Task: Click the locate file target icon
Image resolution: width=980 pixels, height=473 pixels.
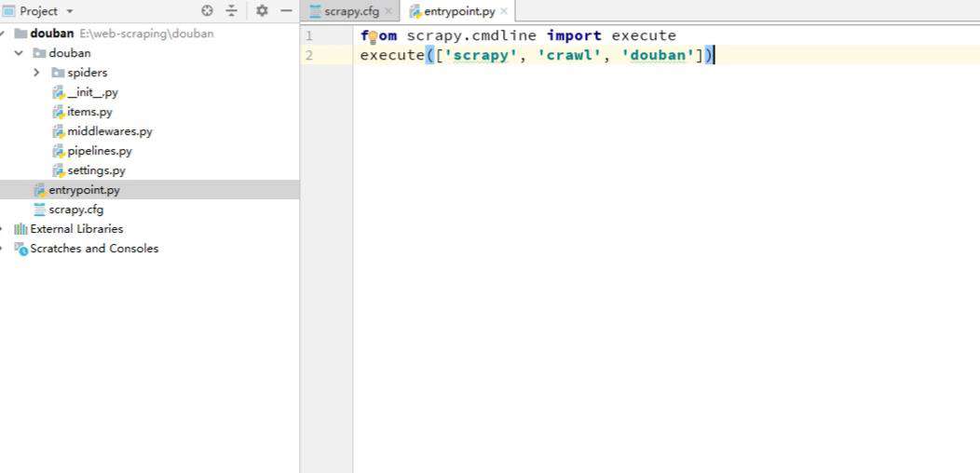Action: (x=207, y=10)
